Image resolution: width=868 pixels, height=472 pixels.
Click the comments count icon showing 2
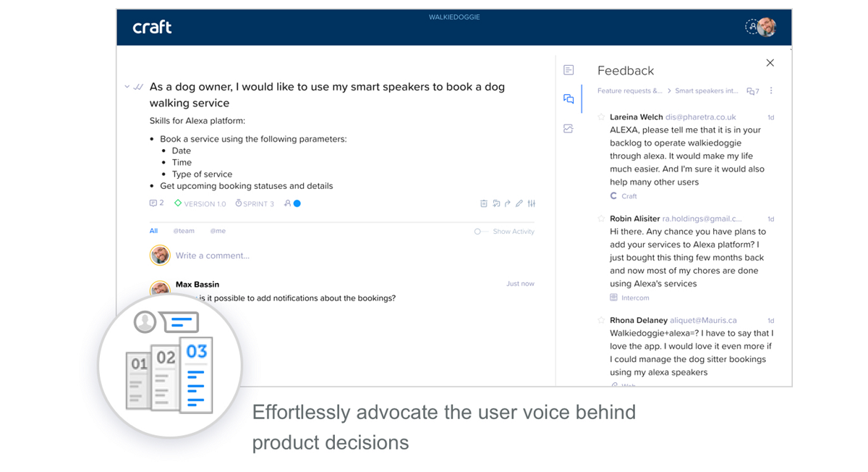156,203
